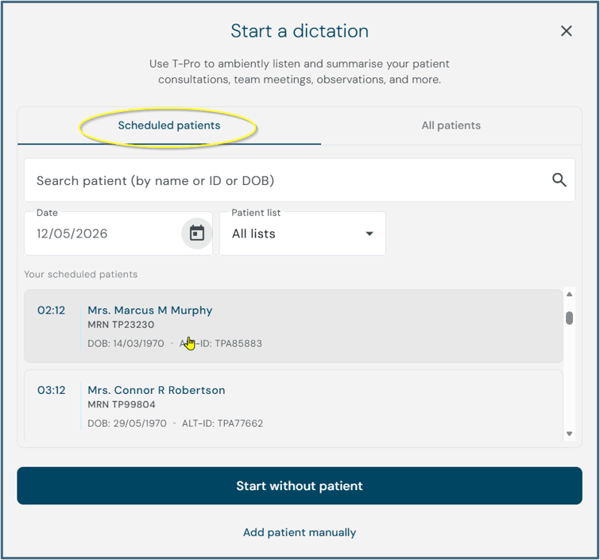Expand the Patient list All lists dropdown

[302, 233]
